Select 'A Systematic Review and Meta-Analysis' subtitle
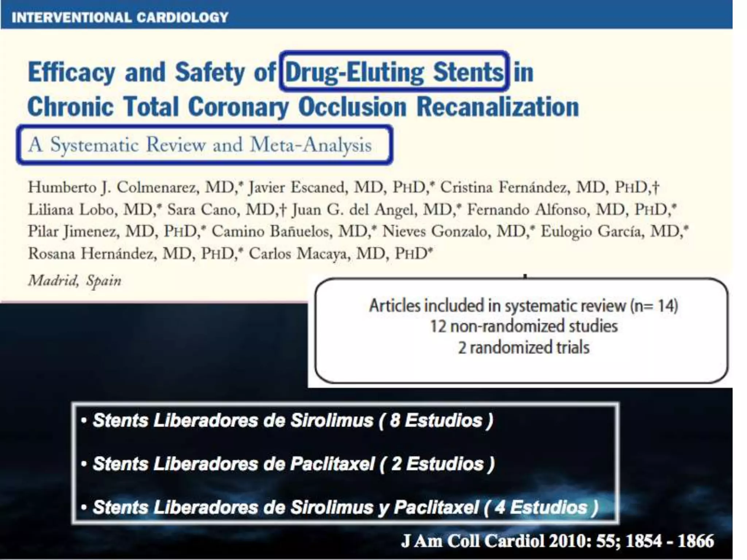Viewport: 747px width, 560px height. (200, 145)
